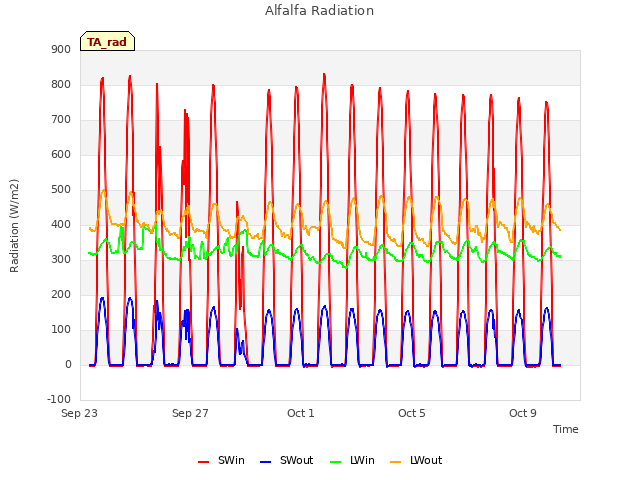Toggle the SWin series legend entry

coord(221,460)
